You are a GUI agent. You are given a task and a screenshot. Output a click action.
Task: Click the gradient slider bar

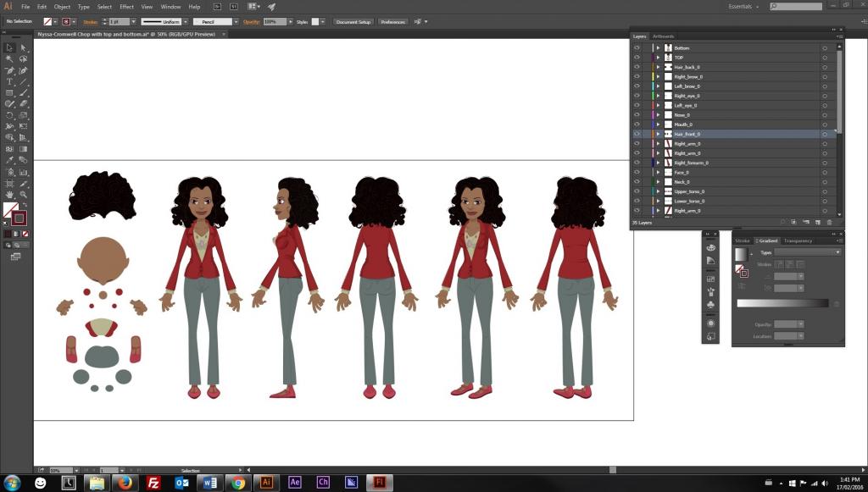pyautogui.click(x=782, y=303)
